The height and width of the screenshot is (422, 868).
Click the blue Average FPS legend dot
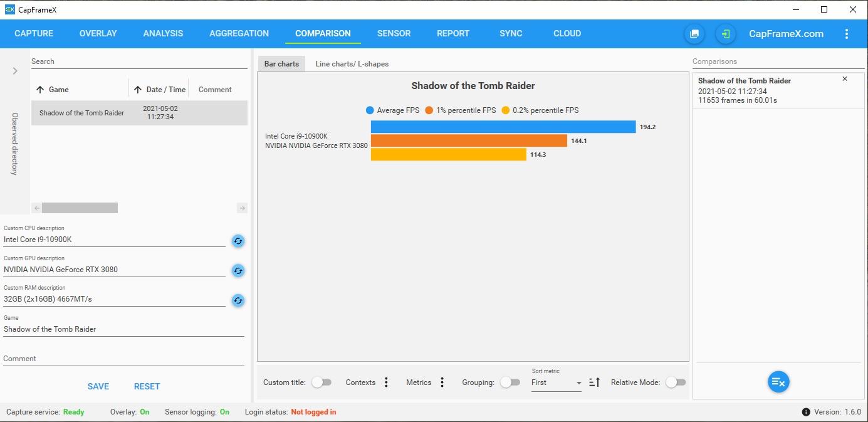[370, 110]
